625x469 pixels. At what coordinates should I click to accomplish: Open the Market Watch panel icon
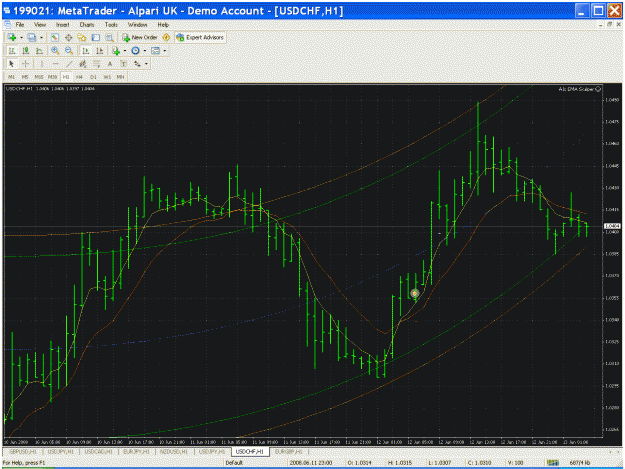(55, 37)
